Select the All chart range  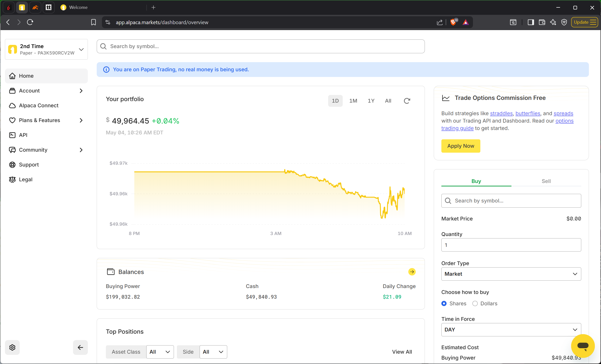pos(388,101)
